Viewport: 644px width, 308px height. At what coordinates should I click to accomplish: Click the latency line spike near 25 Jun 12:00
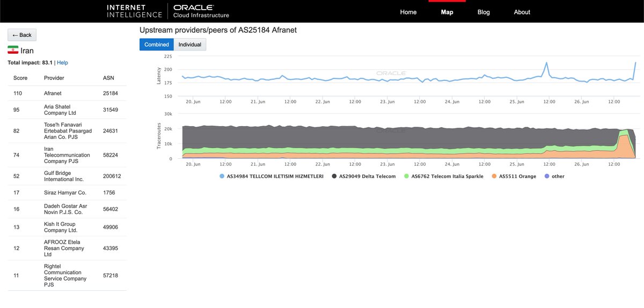pos(546,63)
